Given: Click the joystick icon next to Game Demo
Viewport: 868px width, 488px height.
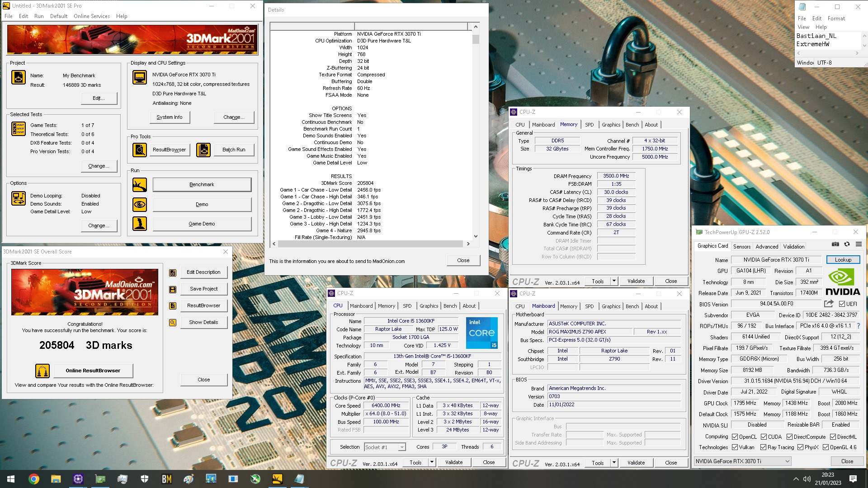Looking at the screenshot, I should [140, 224].
